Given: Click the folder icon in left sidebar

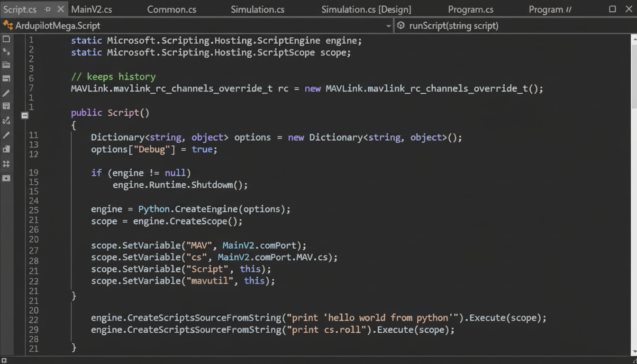Looking at the screenshot, I should click(x=6, y=65).
